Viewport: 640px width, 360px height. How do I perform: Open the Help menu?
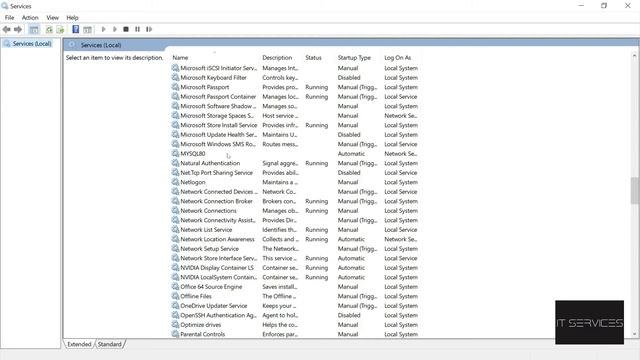click(x=72, y=18)
